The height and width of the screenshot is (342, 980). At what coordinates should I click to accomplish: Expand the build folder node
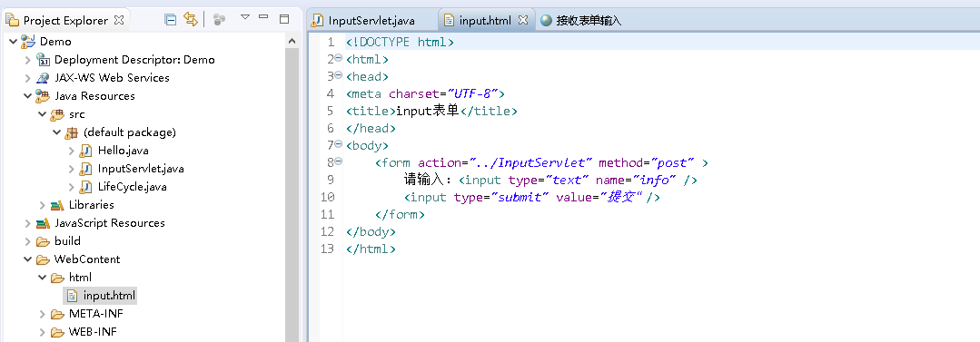coord(28,241)
